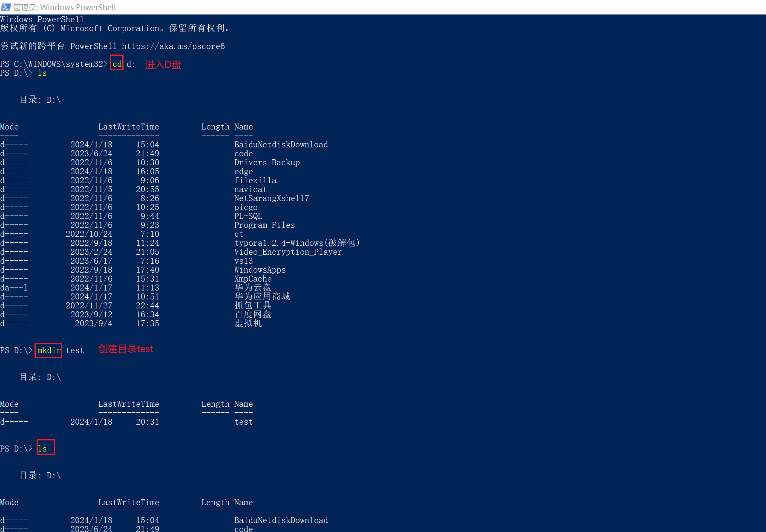Select the 'qt' folder name
This screenshot has height=532, width=766.
[239, 234]
